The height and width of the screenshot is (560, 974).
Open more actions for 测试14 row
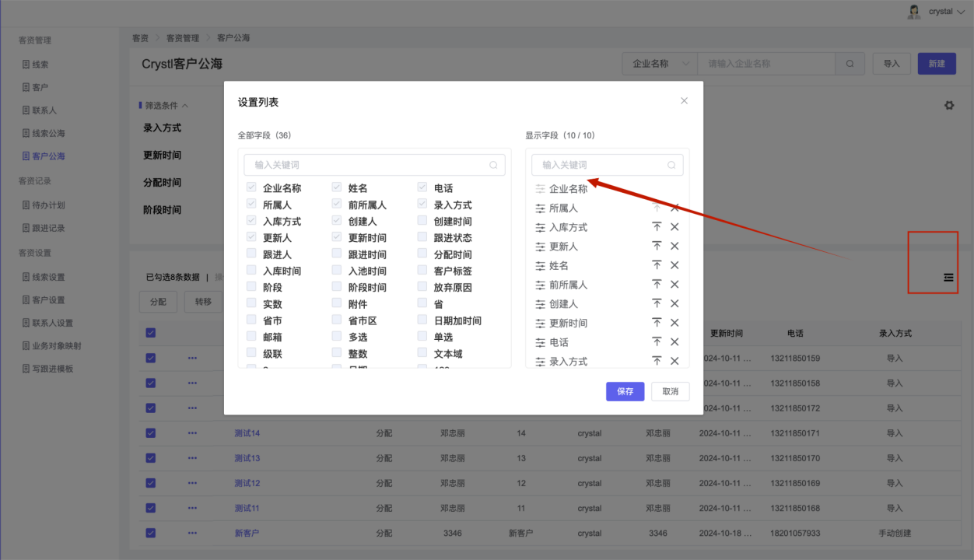[192, 433]
